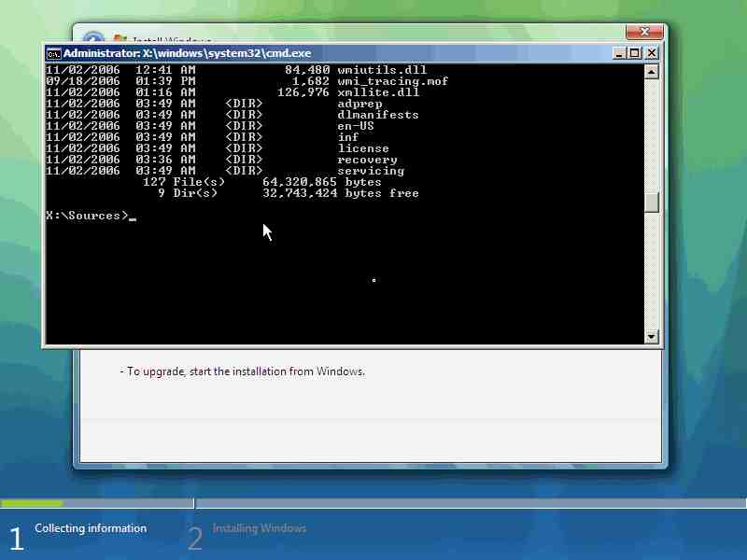Click the 09/18/2006 date entry
Image resolution: width=747 pixels, height=560 pixels.
pyautogui.click(x=83, y=81)
